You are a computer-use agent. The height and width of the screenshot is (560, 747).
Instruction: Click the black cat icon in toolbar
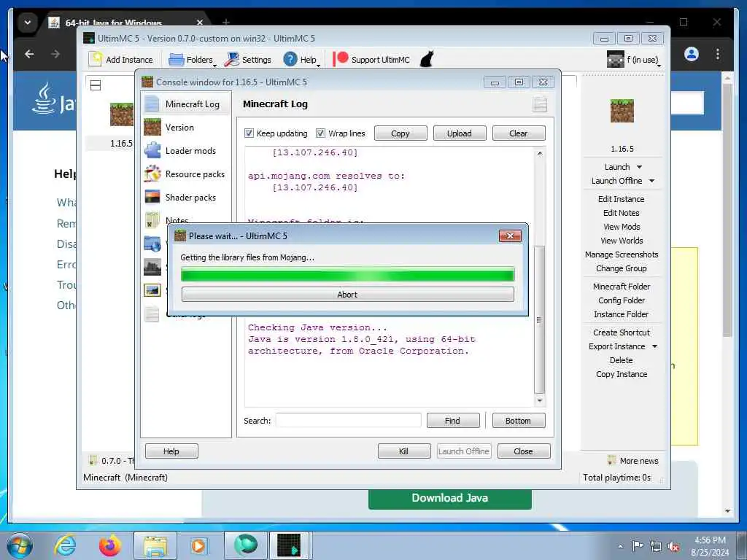click(x=427, y=60)
